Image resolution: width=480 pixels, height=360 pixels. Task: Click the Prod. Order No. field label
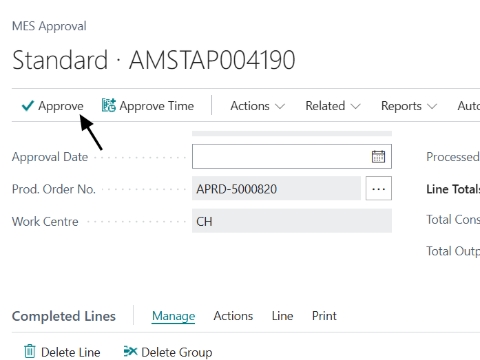coord(54,189)
